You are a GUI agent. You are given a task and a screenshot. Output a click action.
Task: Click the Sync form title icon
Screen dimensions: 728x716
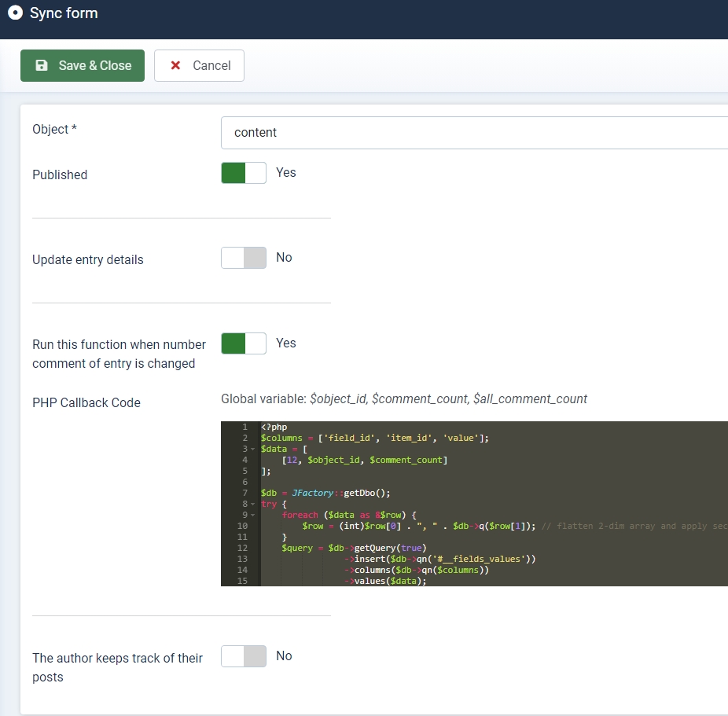click(15, 13)
